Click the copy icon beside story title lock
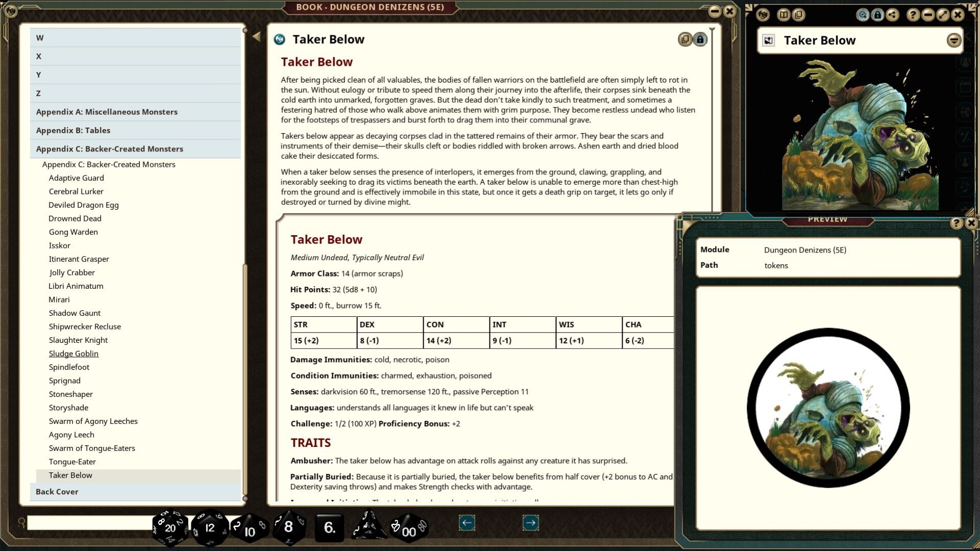980x551 pixels. (685, 39)
